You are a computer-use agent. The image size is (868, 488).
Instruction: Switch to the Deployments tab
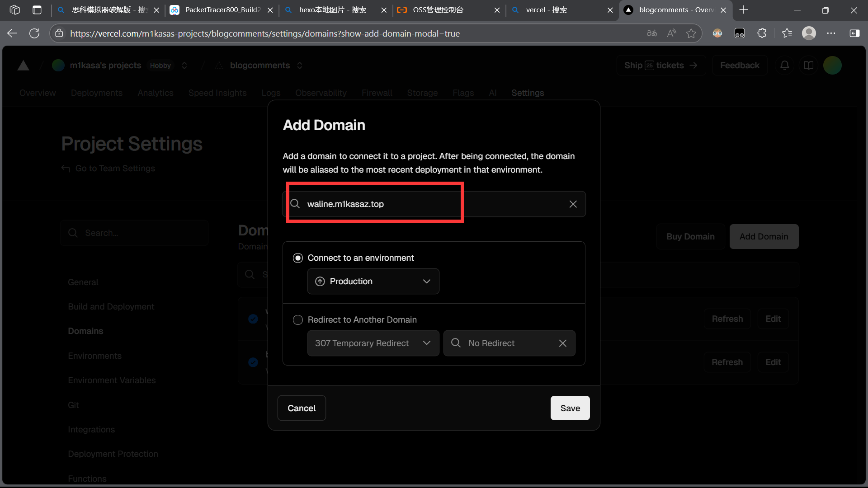[97, 93]
